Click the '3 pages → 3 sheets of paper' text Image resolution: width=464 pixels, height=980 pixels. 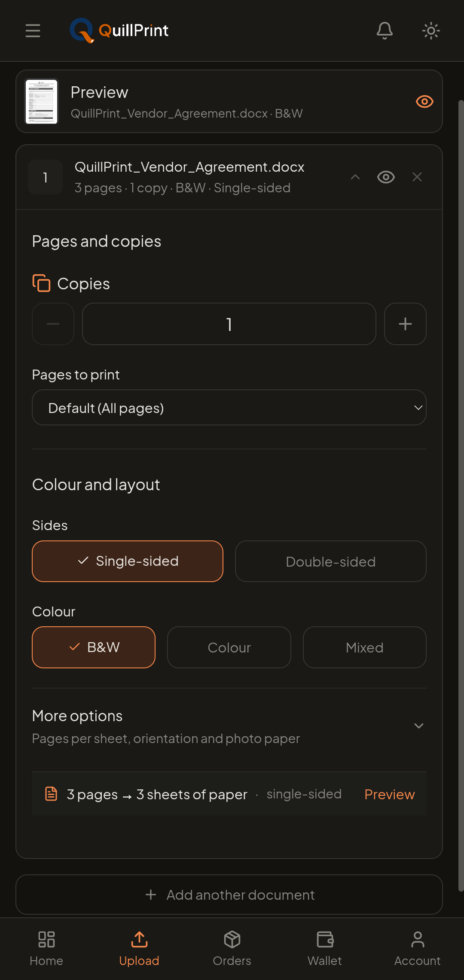157,795
